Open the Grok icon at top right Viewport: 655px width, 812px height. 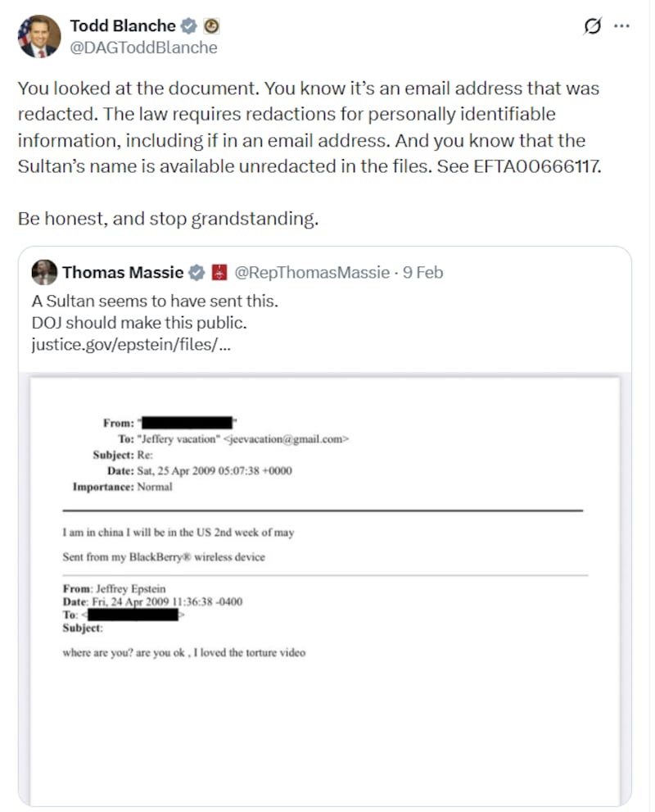592,26
